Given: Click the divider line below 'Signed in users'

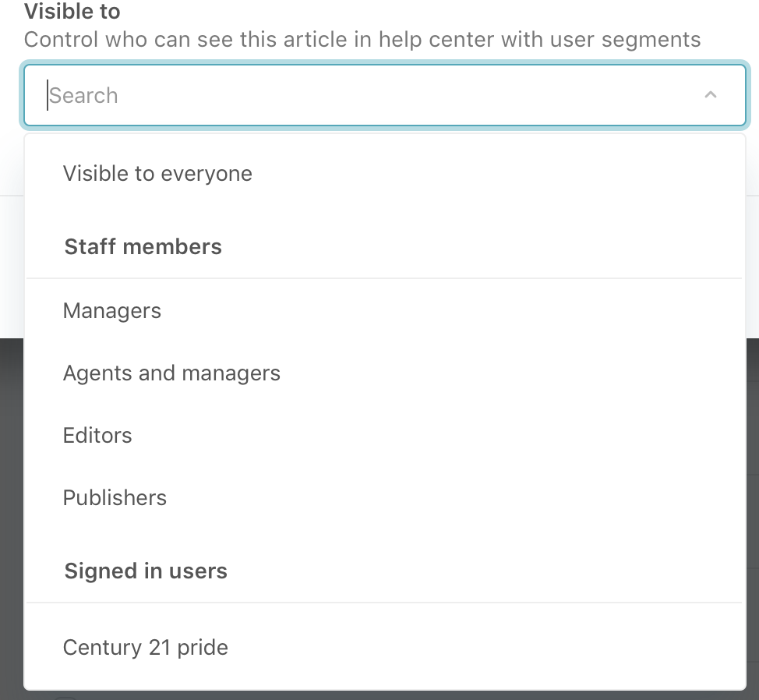Looking at the screenshot, I should coord(383,603).
